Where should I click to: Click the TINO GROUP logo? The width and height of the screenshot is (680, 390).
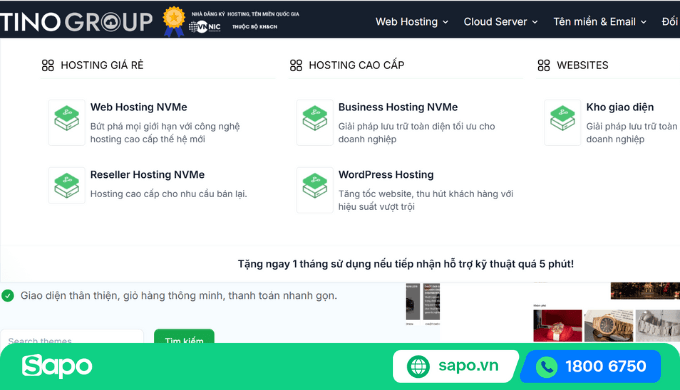point(76,22)
